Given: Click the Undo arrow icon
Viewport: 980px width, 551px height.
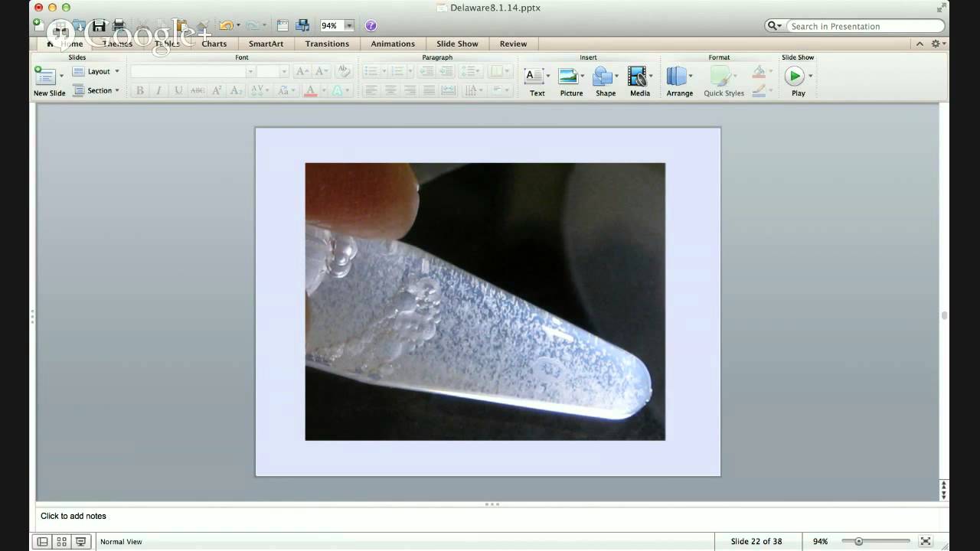Looking at the screenshot, I should [226, 26].
